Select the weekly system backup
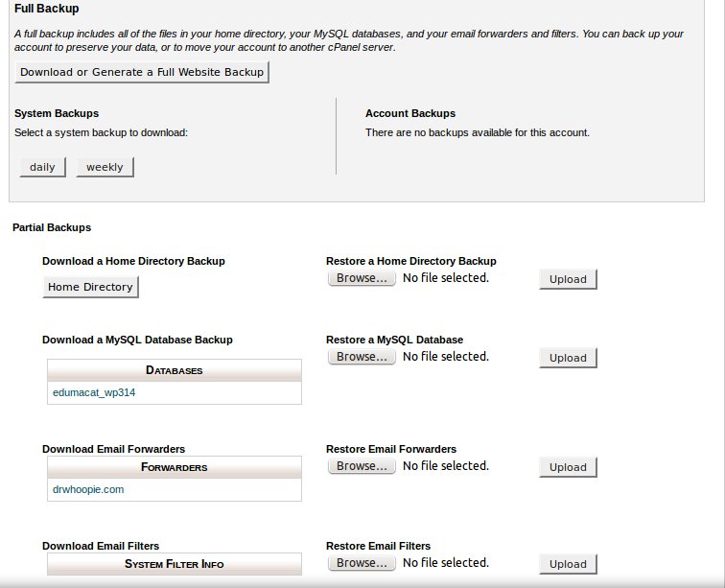The height and width of the screenshot is (588, 725). [105, 167]
